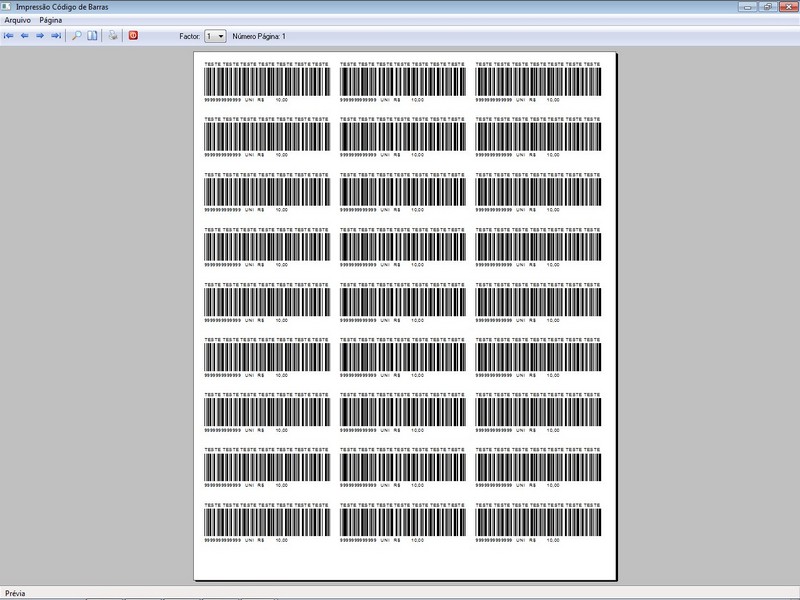Open the Página menu

(x=51, y=20)
